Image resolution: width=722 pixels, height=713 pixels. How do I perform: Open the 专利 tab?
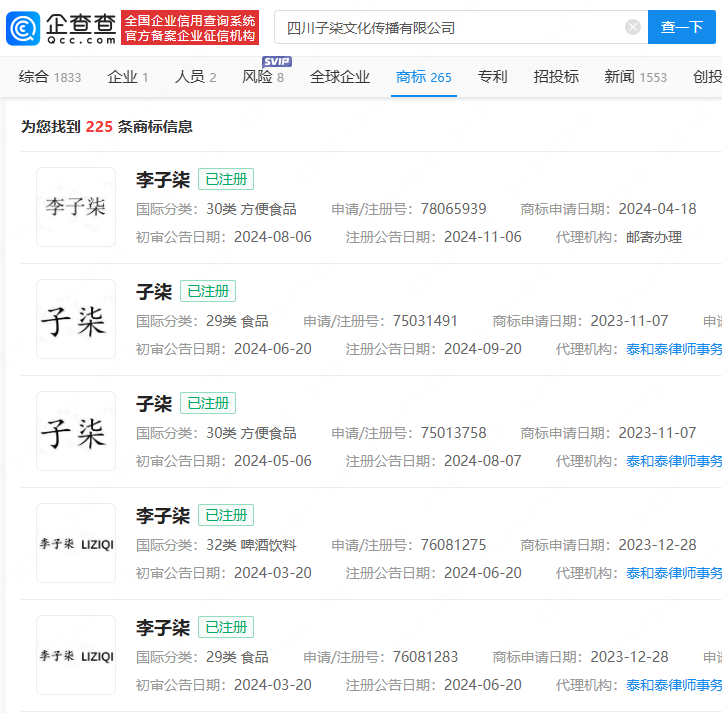(x=493, y=77)
